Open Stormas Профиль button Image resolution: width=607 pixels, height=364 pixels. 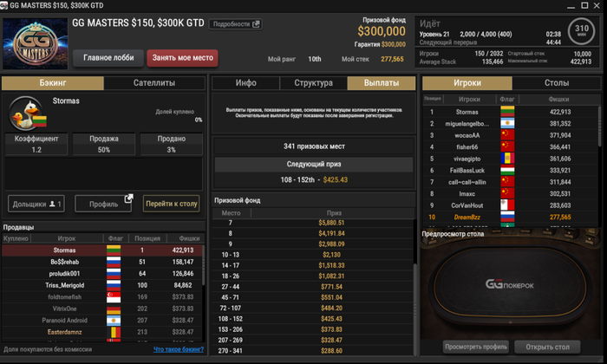[103, 204]
